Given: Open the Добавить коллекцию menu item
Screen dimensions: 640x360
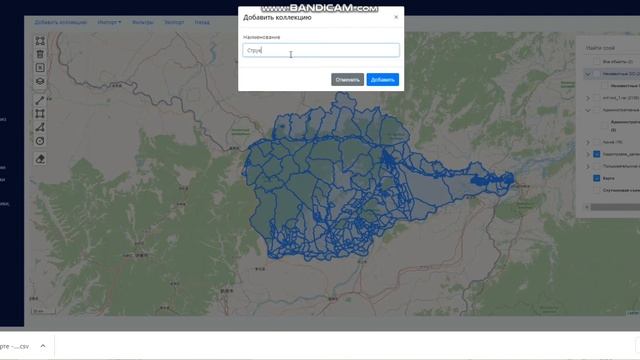Looking at the screenshot, I should pyautogui.click(x=60, y=22).
